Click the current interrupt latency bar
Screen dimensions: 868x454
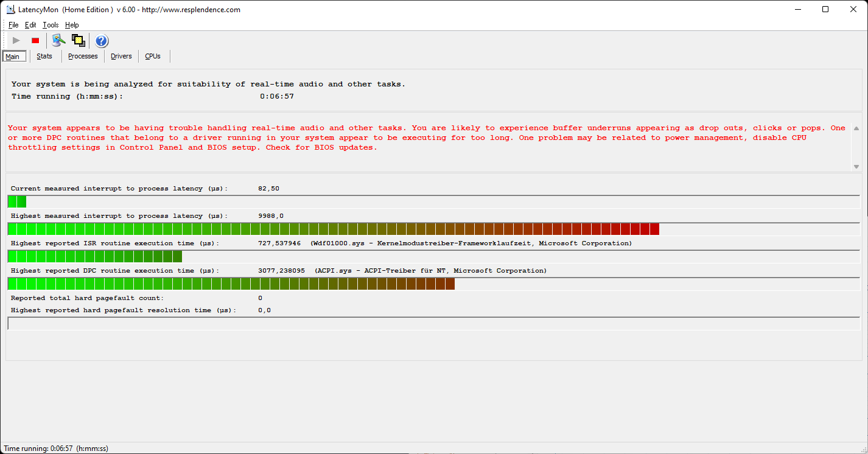(433, 201)
